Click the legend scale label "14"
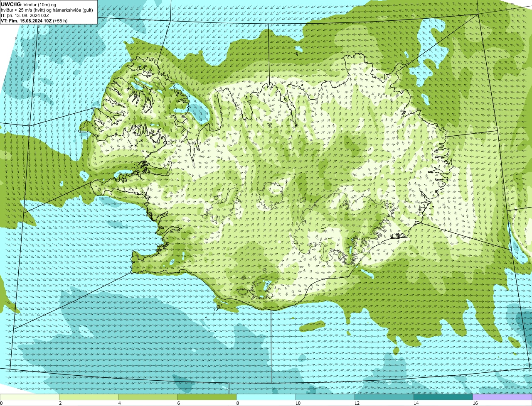Screen dimensions: 532x406 point(415,403)
